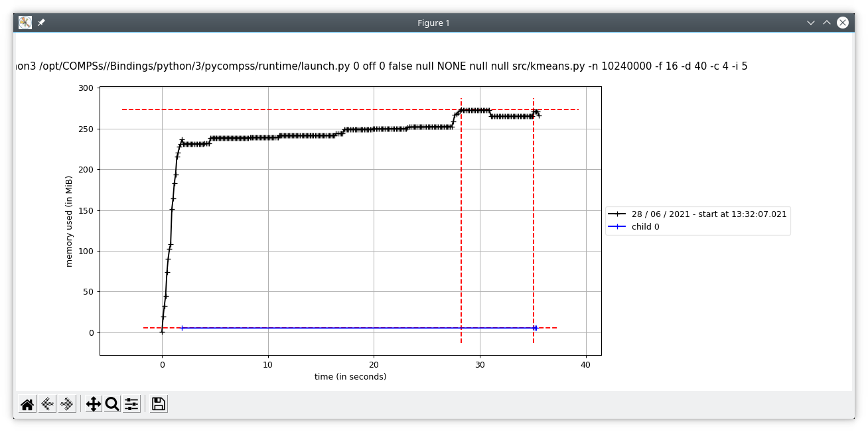This screenshot has height=432, width=868.
Task: Go back to the previous view
Action: pyautogui.click(x=47, y=404)
